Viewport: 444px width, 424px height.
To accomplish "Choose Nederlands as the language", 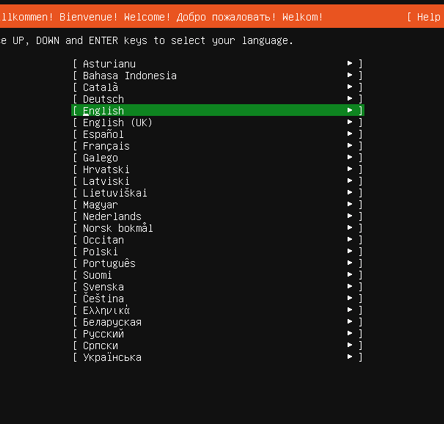I will (x=218, y=216).
